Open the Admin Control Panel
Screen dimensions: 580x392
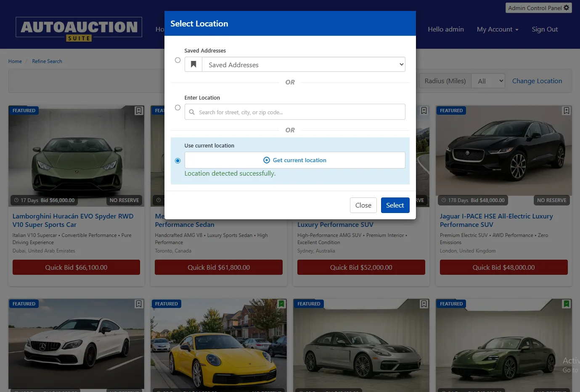coord(538,8)
